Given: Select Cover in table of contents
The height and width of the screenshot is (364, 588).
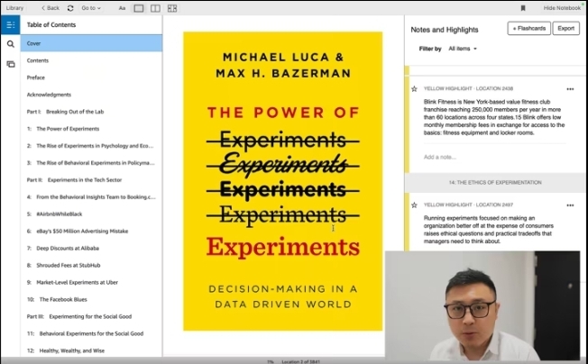Looking at the screenshot, I should click(x=91, y=43).
